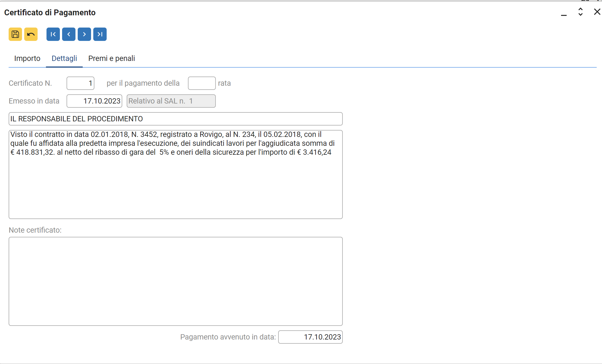Go to first record button

53,34
